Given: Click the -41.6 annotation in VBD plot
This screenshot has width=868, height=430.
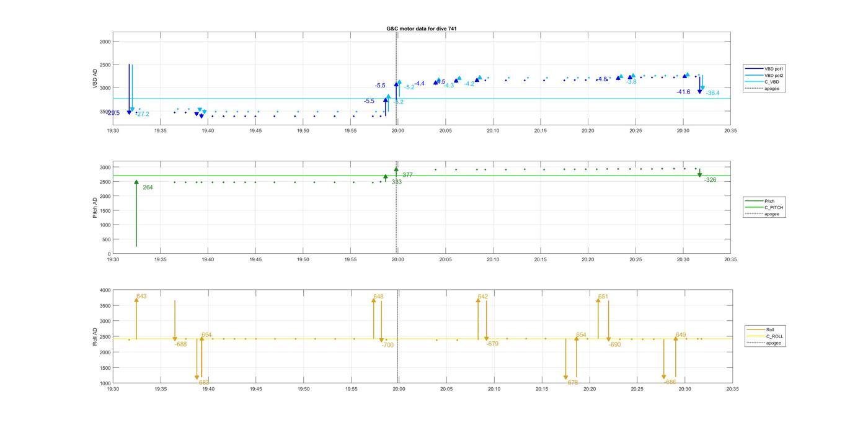Looking at the screenshot, I should pos(683,92).
